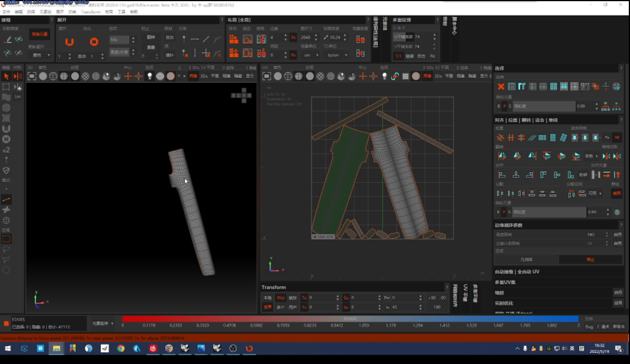Click the red-blue Stretch color gradient bar
Image resolution: width=630 pixels, height=364 pixels.
[x=350, y=318]
